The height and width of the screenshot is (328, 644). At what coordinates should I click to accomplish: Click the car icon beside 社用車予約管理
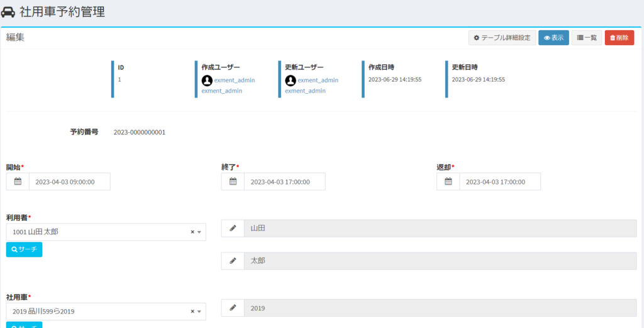(8, 13)
